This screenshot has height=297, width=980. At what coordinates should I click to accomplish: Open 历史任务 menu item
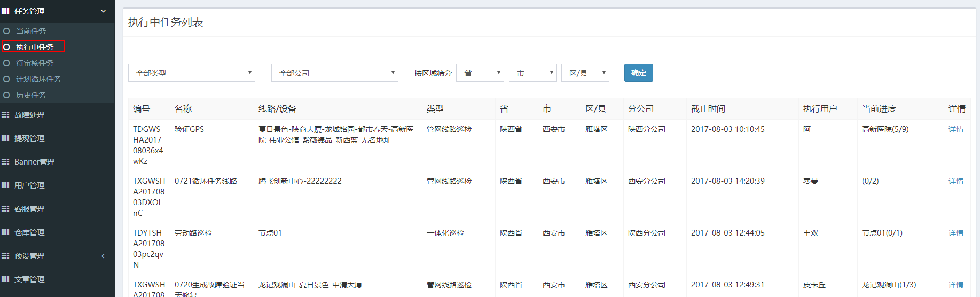pyautogui.click(x=31, y=95)
